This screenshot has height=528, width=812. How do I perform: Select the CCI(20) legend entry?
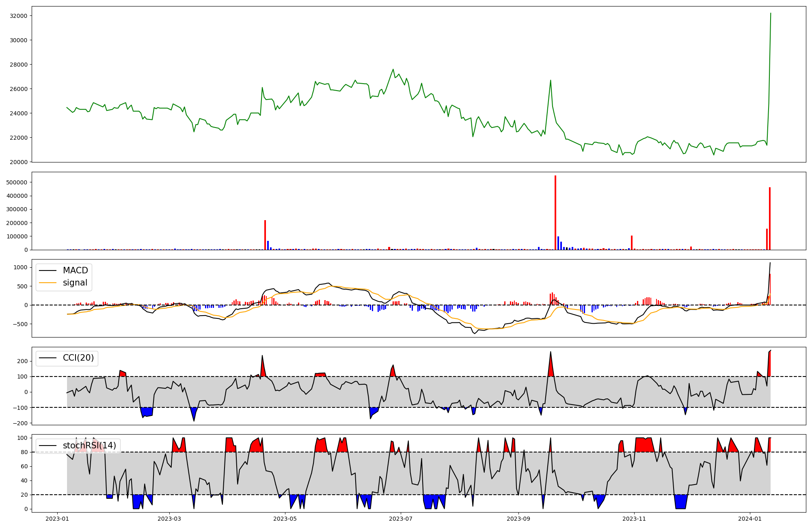(78, 358)
